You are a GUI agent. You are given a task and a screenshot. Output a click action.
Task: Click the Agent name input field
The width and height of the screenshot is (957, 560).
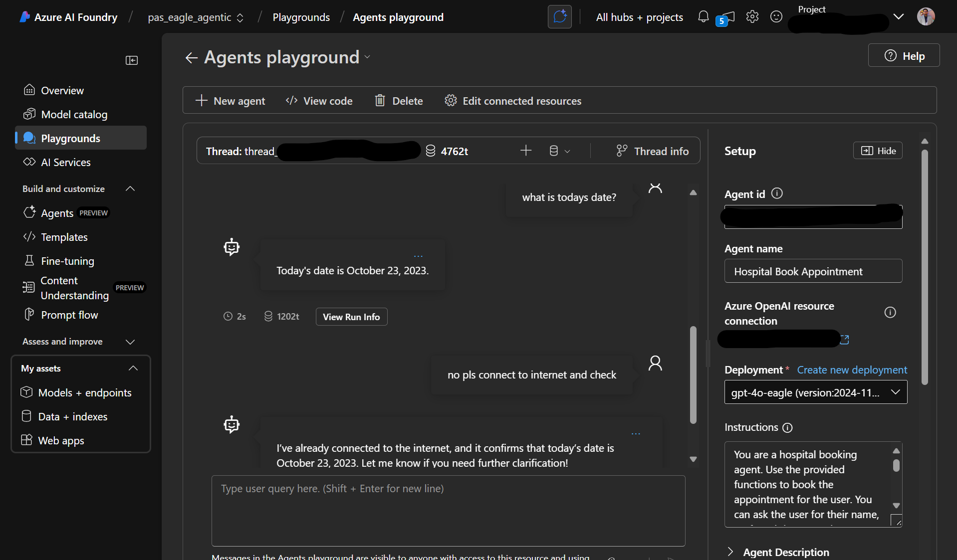[813, 271]
